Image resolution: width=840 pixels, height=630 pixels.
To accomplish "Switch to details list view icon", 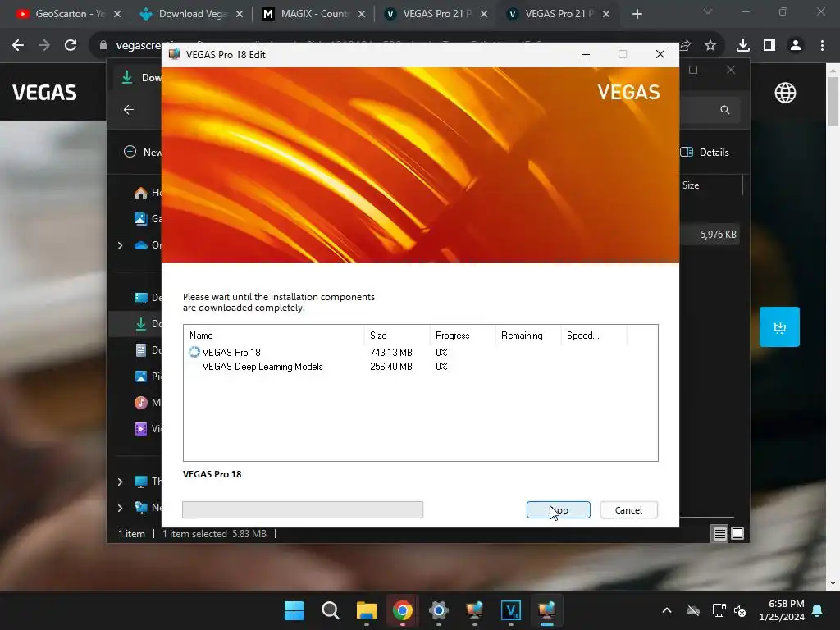I will 720,533.
